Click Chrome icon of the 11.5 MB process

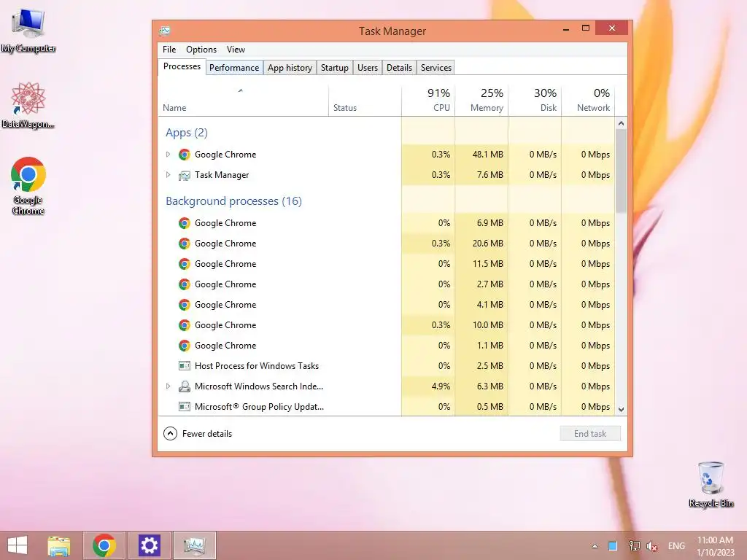click(x=185, y=264)
